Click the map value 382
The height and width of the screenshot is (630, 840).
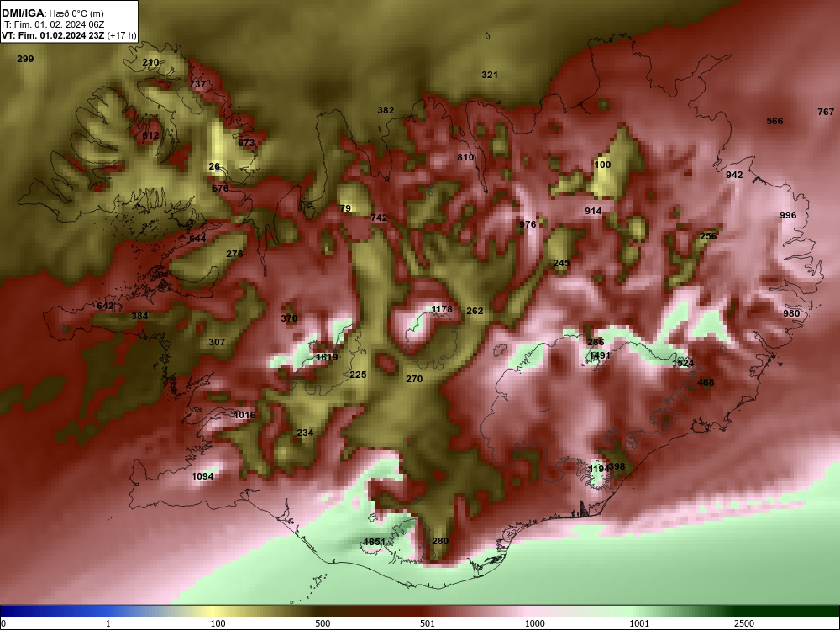click(x=386, y=110)
